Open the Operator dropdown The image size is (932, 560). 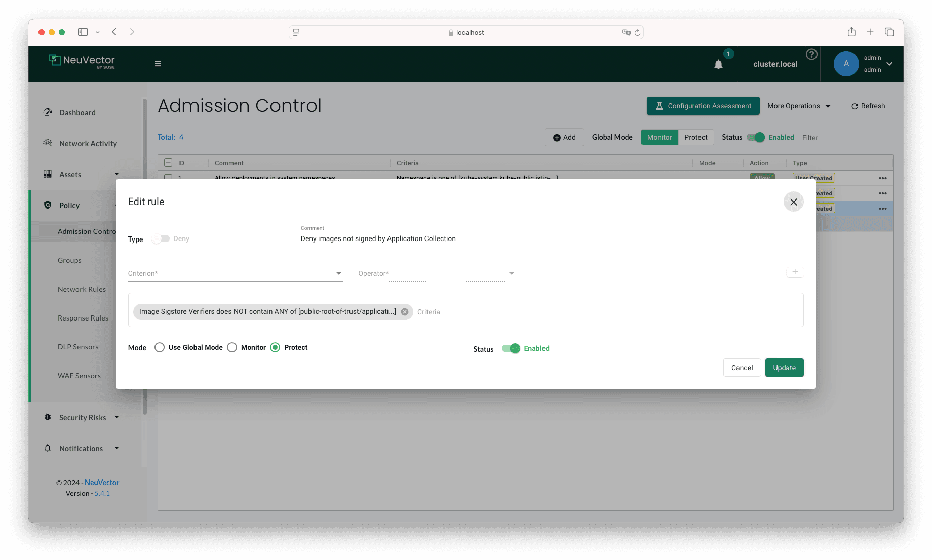pos(436,273)
